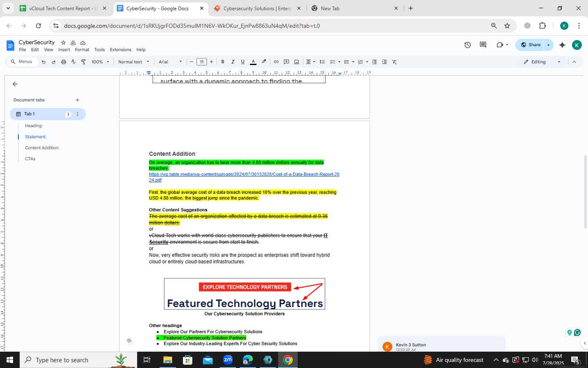Jump to Content Addition outline heading

pyautogui.click(x=42, y=148)
